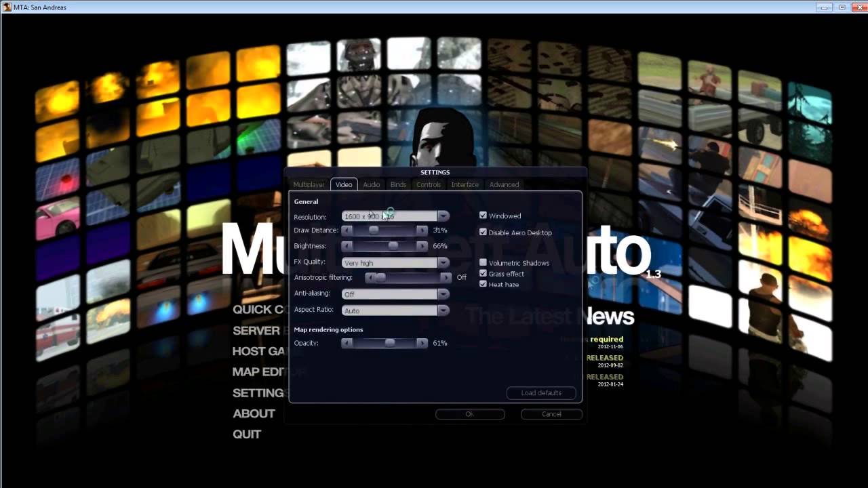The image size is (868, 488).
Task: Select the Video tab
Action: [344, 184]
